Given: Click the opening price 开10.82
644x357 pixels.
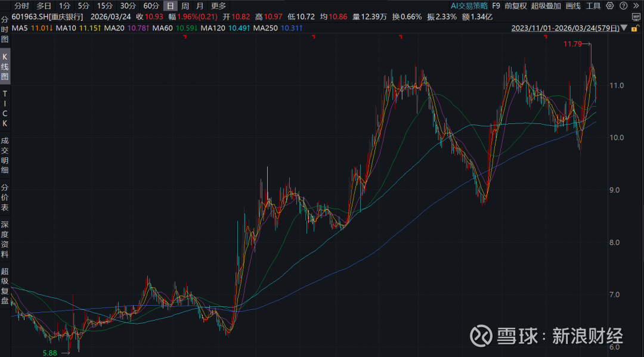Looking at the screenshot, I should 236,17.
